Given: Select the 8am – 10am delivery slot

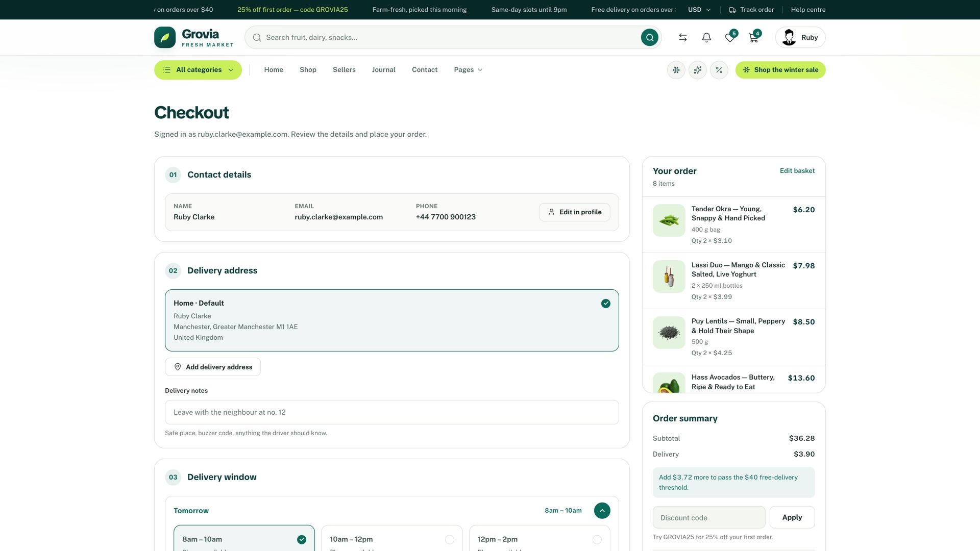Looking at the screenshot, I should [x=244, y=538].
